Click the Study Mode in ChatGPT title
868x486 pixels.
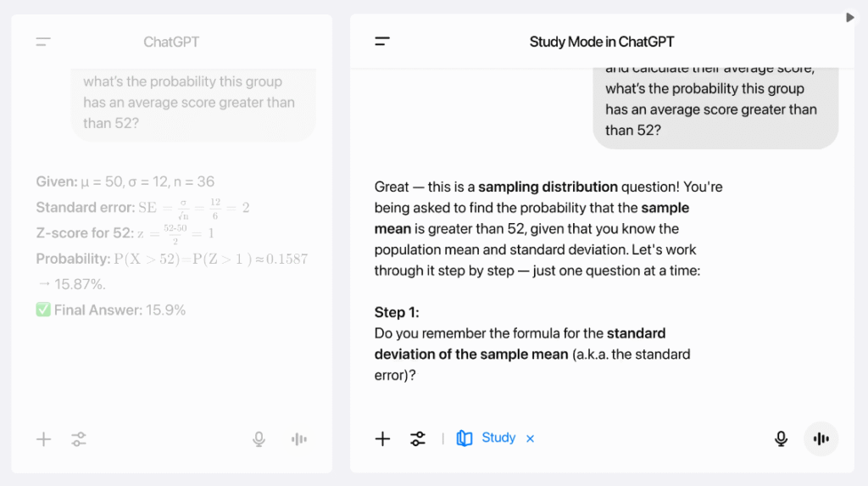click(602, 42)
